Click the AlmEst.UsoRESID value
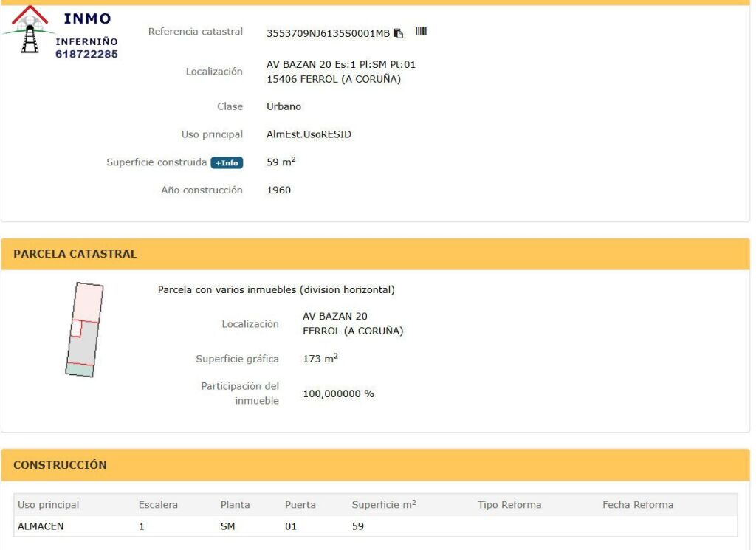756x550 pixels. (x=309, y=134)
